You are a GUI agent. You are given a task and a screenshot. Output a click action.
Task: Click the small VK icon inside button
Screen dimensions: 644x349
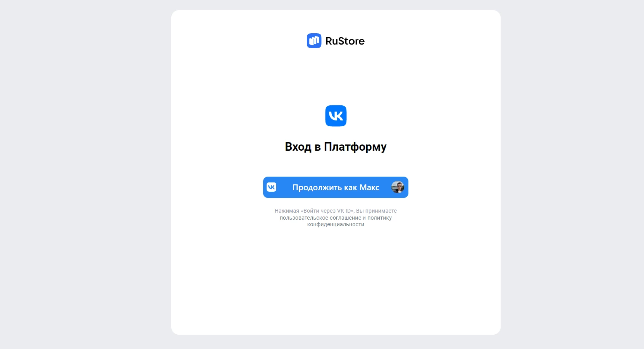272,187
